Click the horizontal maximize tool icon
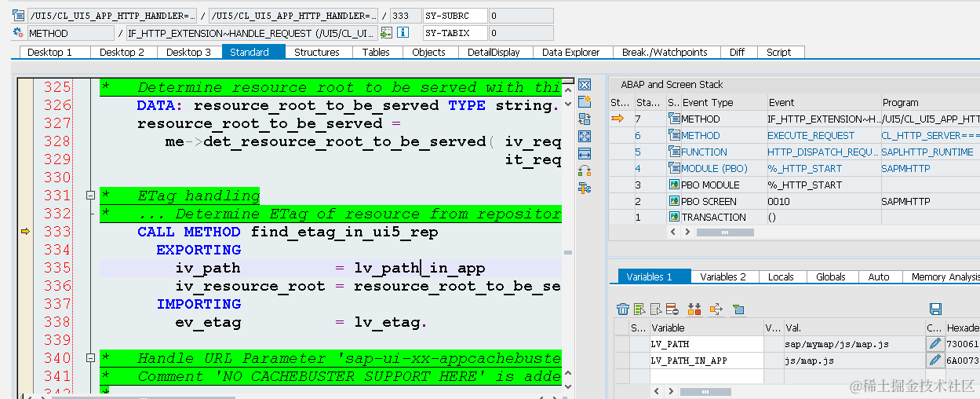The width and height of the screenshot is (980, 399). (x=584, y=153)
